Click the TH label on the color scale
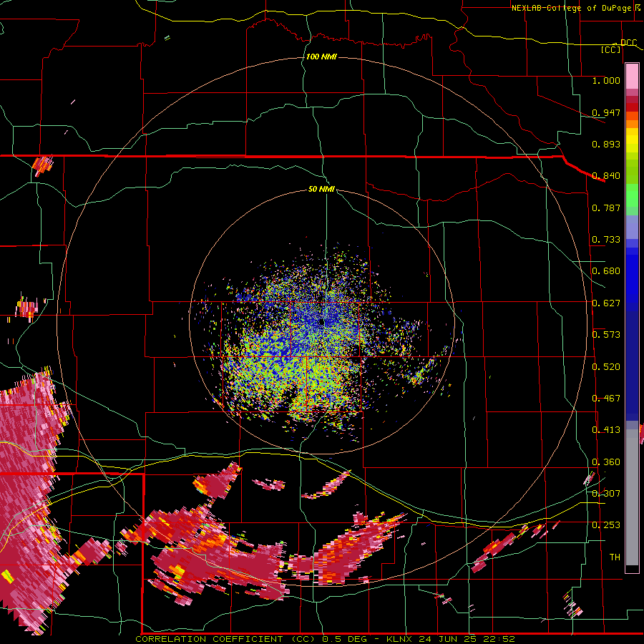644x644 pixels. click(x=615, y=557)
